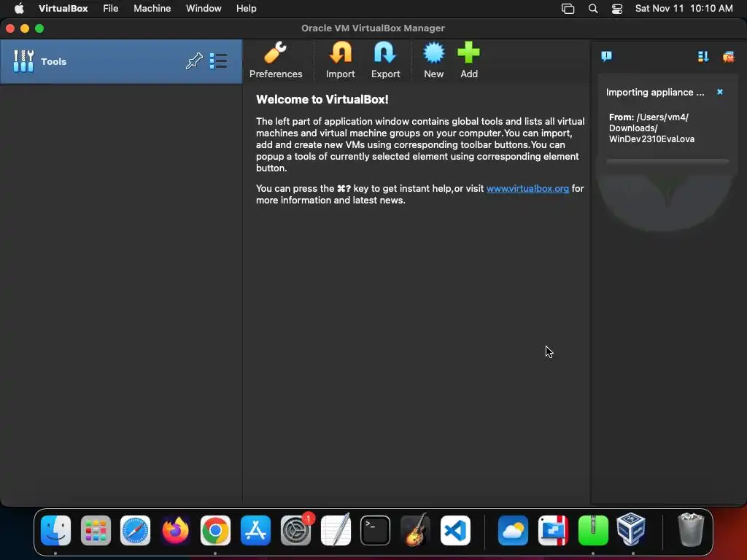Launch Google Chrome from the Dock
Image resolution: width=747 pixels, height=560 pixels.
[x=215, y=530]
